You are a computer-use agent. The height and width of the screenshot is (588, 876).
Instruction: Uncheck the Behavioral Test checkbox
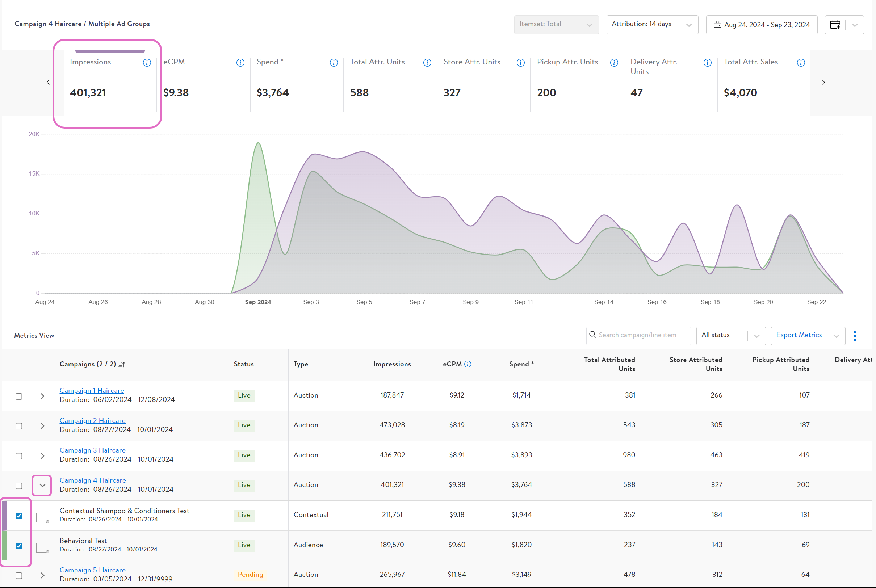19,546
